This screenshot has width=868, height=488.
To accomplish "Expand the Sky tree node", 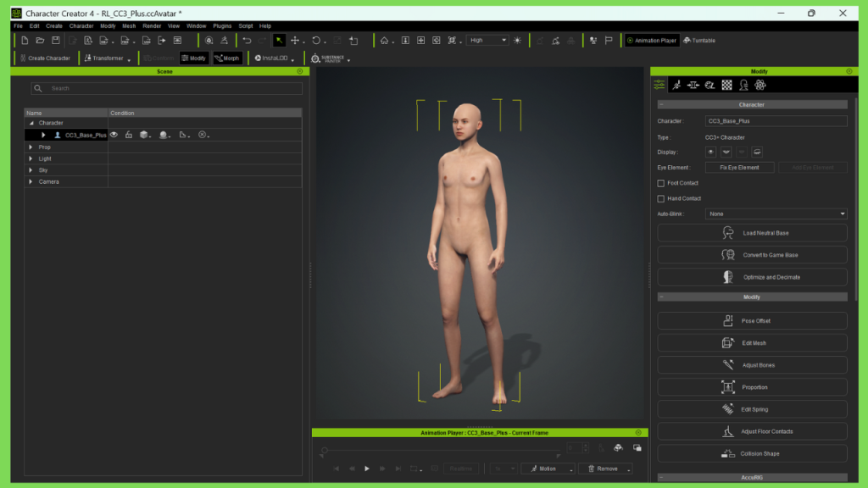I will (x=31, y=170).
